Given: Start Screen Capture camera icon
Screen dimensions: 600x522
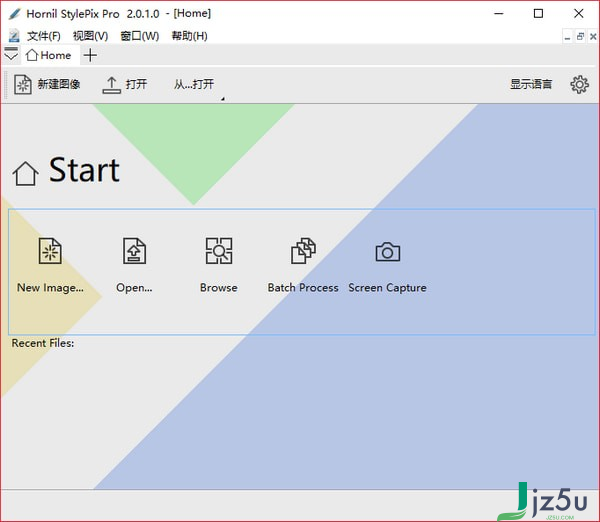Looking at the screenshot, I should [x=388, y=252].
